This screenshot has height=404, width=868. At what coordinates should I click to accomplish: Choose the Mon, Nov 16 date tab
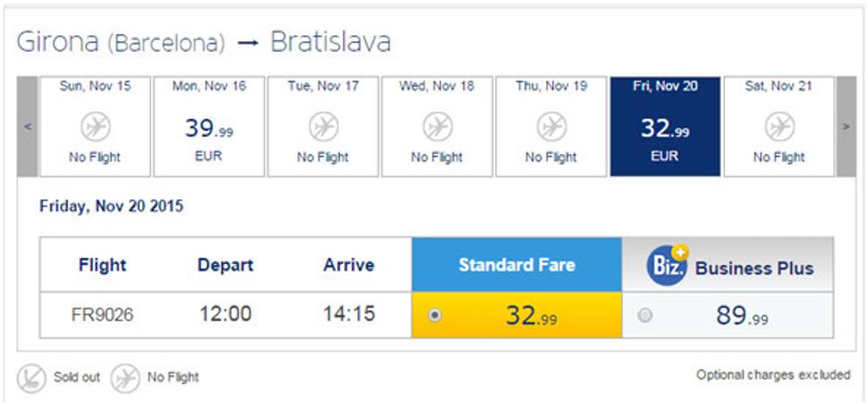tap(210, 126)
